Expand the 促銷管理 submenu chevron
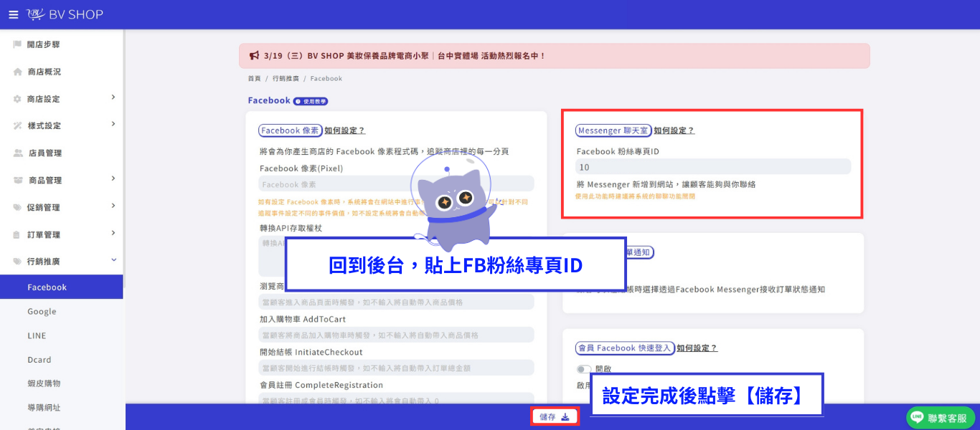The height and width of the screenshot is (430, 980). click(113, 206)
